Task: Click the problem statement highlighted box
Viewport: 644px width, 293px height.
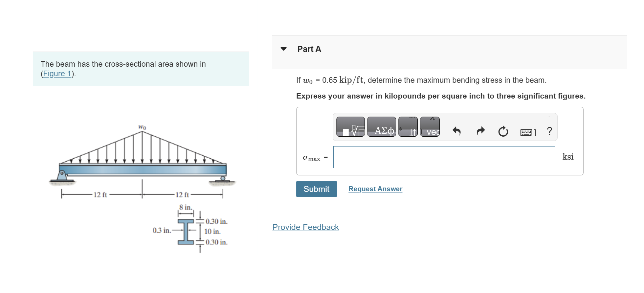Action: [x=141, y=68]
